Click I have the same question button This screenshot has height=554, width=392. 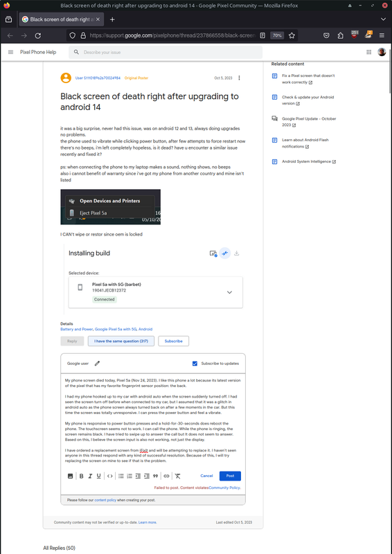click(121, 341)
